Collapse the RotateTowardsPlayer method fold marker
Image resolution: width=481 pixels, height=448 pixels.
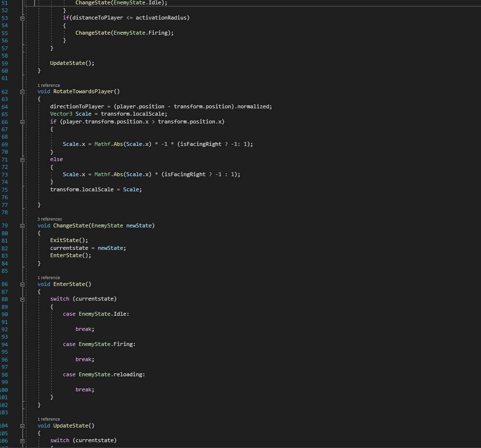22,91
